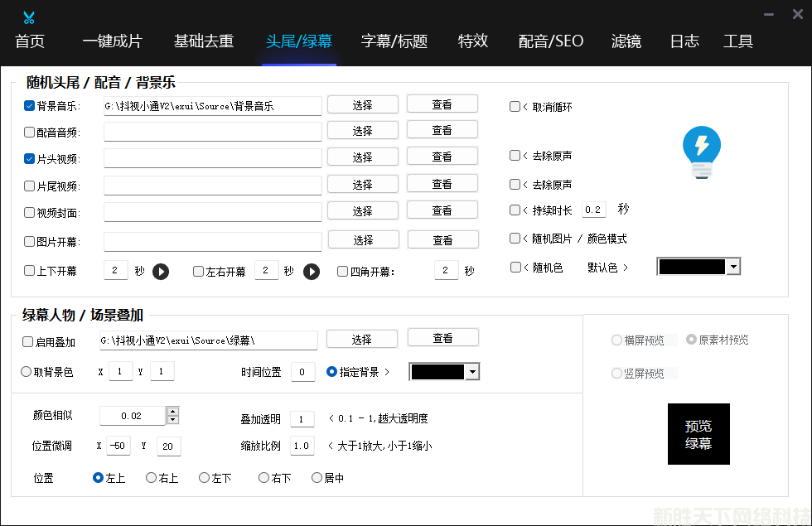Click 选择 button for 片头视频 row
This screenshot has height=526, width=812.
362,157
